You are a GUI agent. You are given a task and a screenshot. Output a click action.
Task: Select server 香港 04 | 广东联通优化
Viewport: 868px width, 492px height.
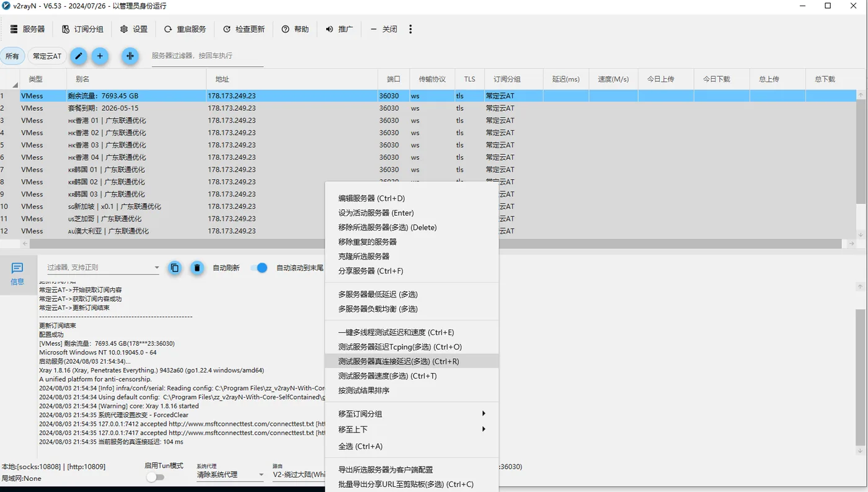[428, 157]
